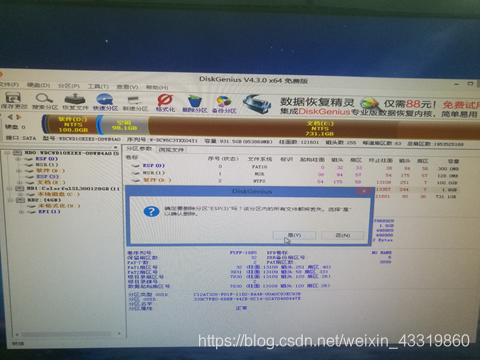The width and height of the screenshot is (480, 360).
Task: Expand the 本地磁盘(C:) node in tree
Action: coord(21,194)
